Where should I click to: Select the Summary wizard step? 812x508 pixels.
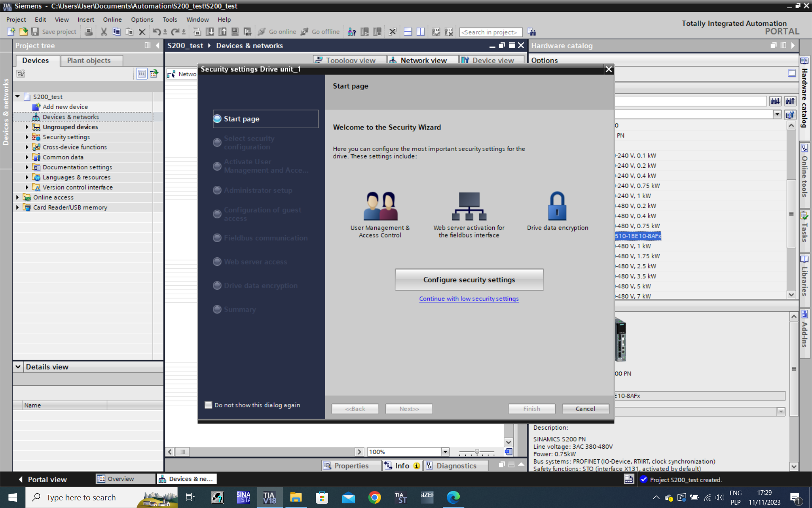[239, 309]
